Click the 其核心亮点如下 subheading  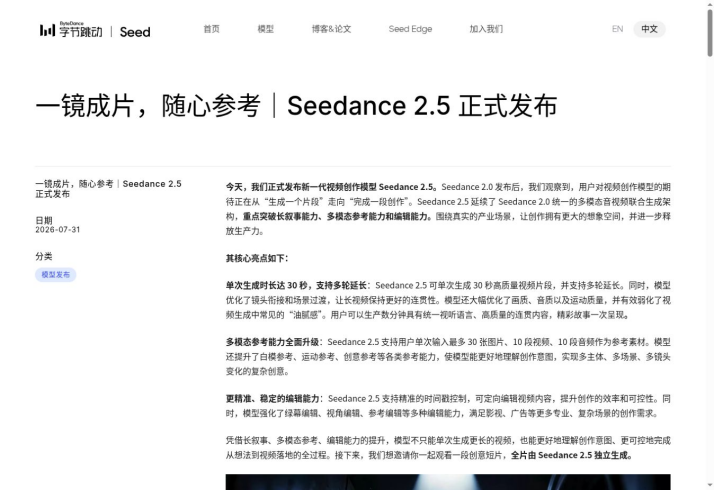[x=257, y=258]
